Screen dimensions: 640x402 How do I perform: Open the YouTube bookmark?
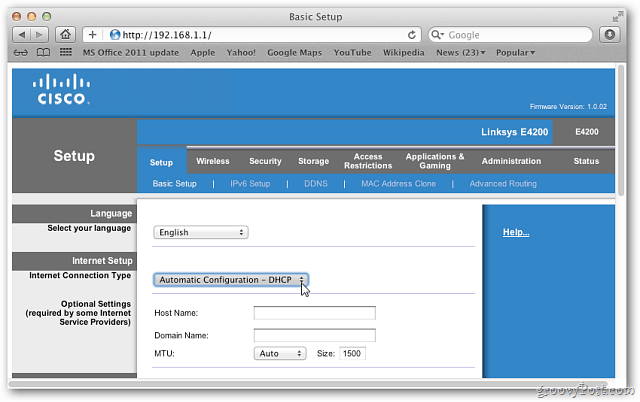click(352, 53)
